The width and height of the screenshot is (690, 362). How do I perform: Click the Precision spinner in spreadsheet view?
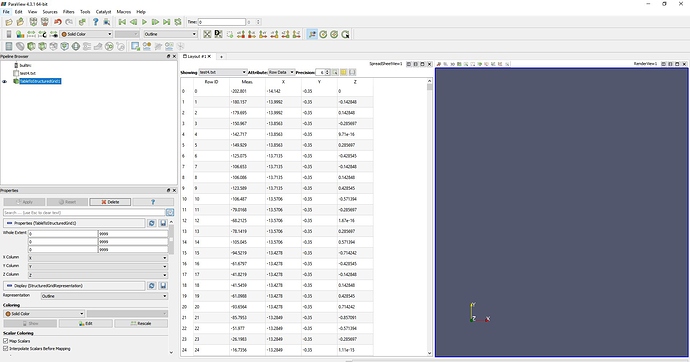(x=323, y=72)
